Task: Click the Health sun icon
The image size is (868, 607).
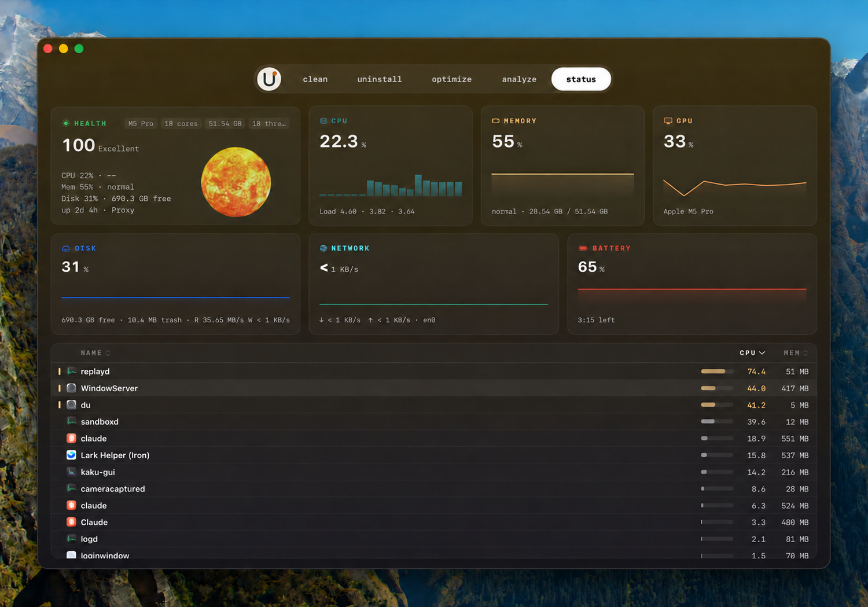Action: pos(66,123)
